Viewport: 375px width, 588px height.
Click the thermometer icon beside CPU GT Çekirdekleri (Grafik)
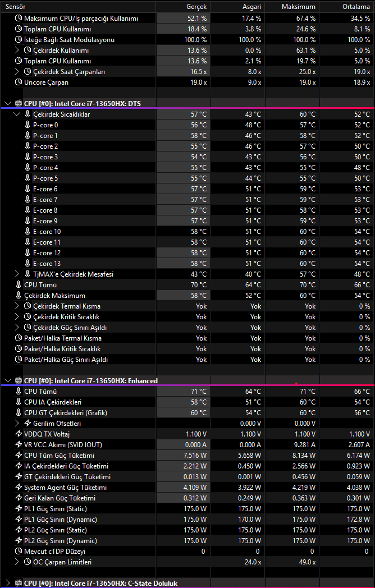(x=19, y=412)
